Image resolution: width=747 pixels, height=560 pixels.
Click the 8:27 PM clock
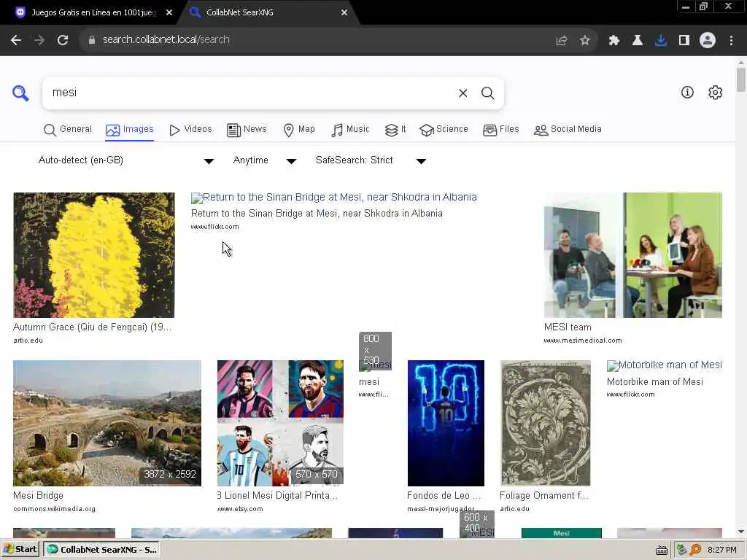721,550
